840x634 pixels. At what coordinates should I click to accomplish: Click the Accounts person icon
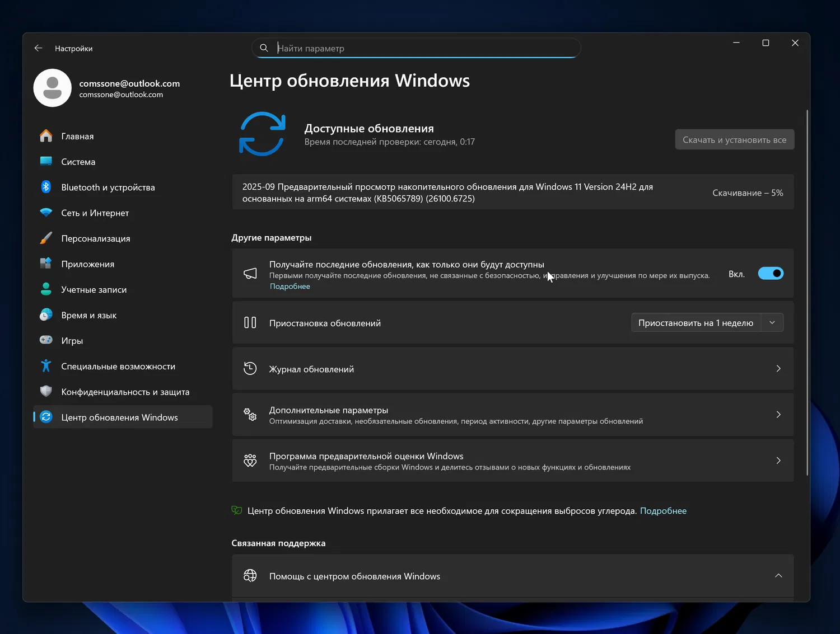(x=46, y=289)
